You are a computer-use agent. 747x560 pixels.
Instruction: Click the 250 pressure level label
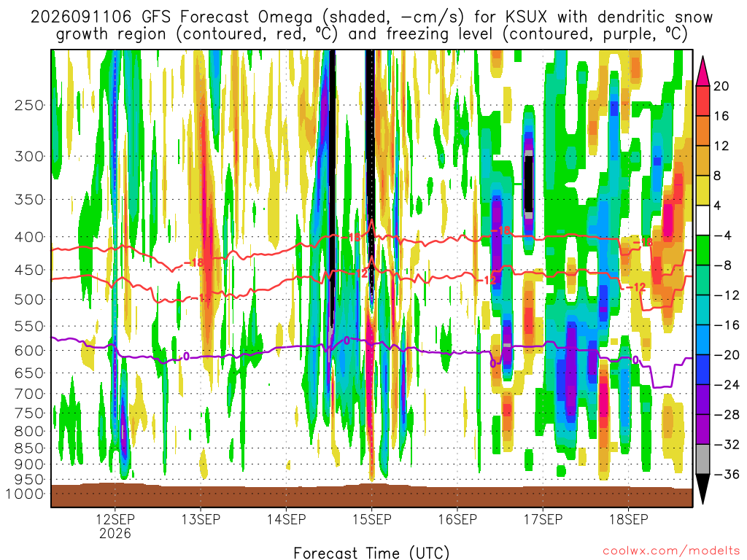29,105
